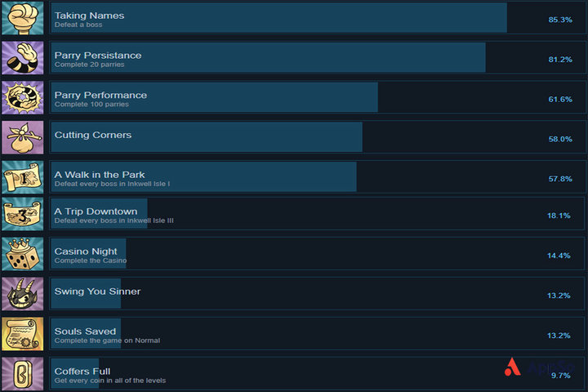Click the 85.3% completion percentage
This screenshot has width=588, height=392.
click(560, 20)
